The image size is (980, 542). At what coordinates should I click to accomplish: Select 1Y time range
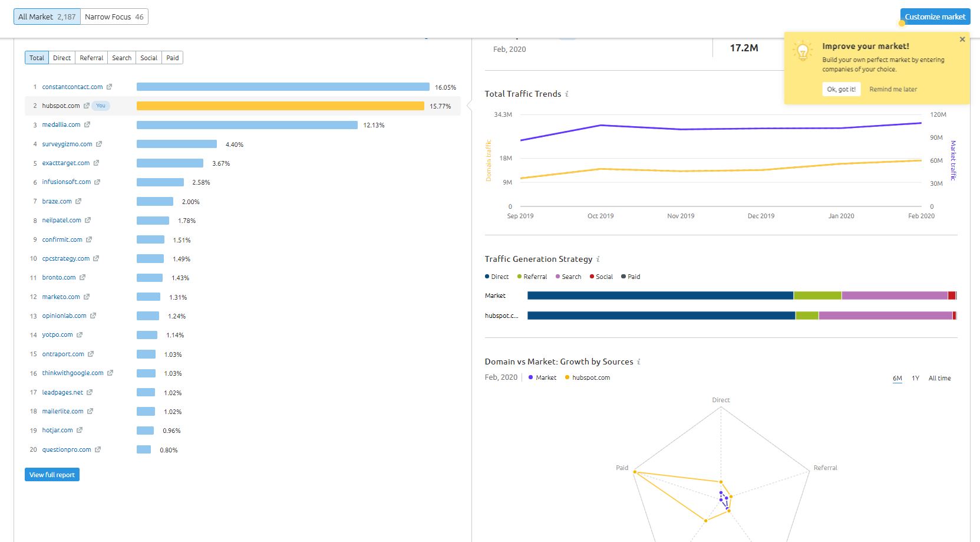915,378
